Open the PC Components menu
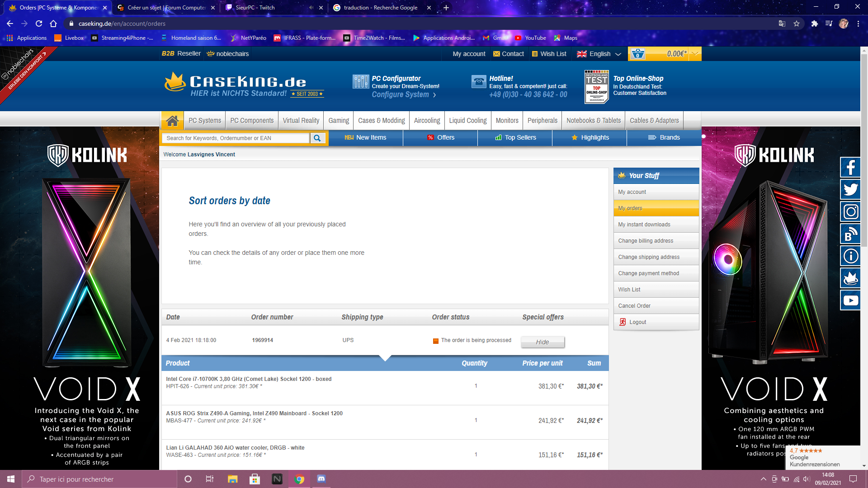 coord(252,121)
